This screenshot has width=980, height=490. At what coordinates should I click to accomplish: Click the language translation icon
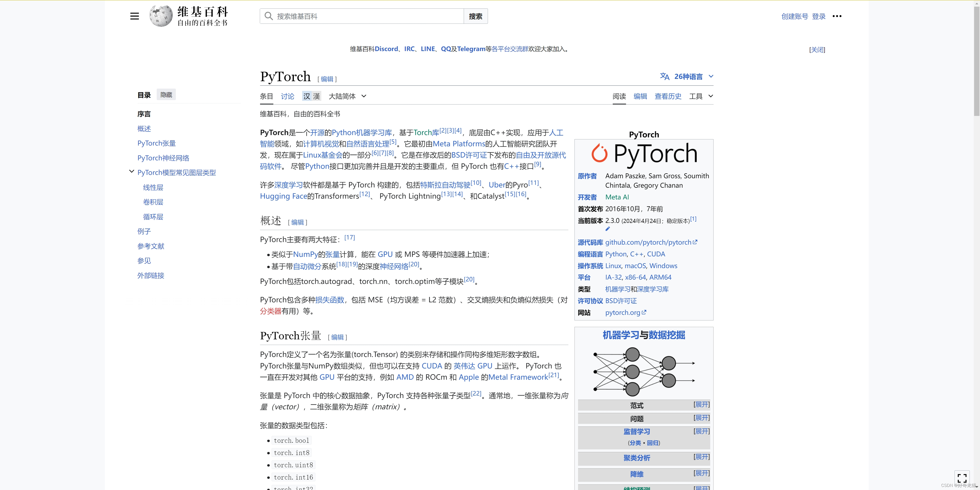[665, 77]
